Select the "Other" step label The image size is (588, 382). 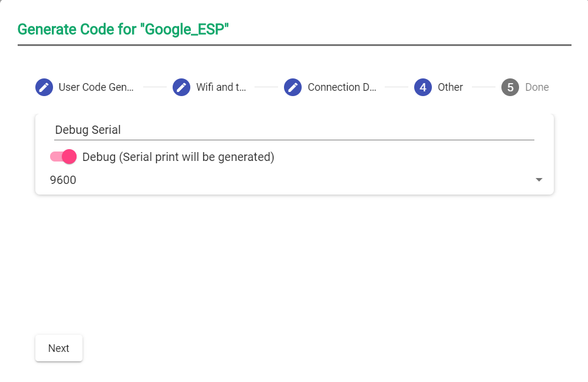(450, 87)
